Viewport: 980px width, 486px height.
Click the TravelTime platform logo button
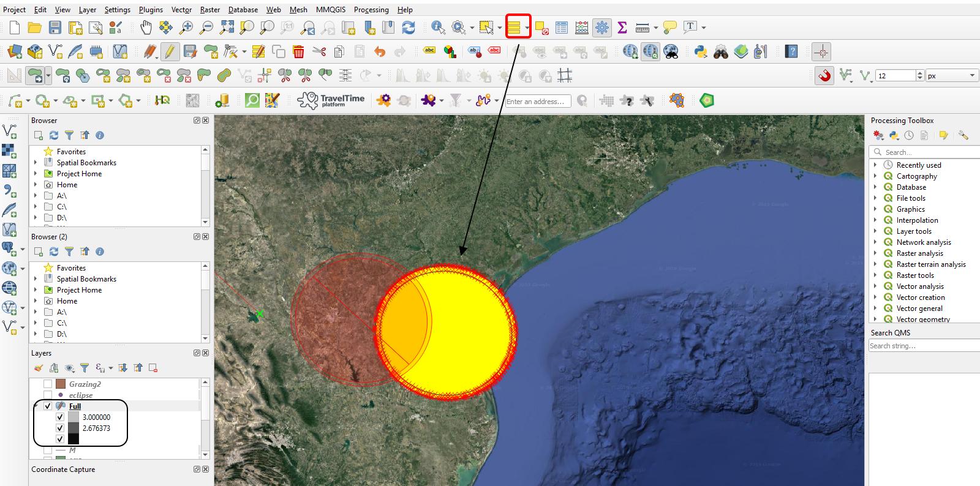(331, 100)
